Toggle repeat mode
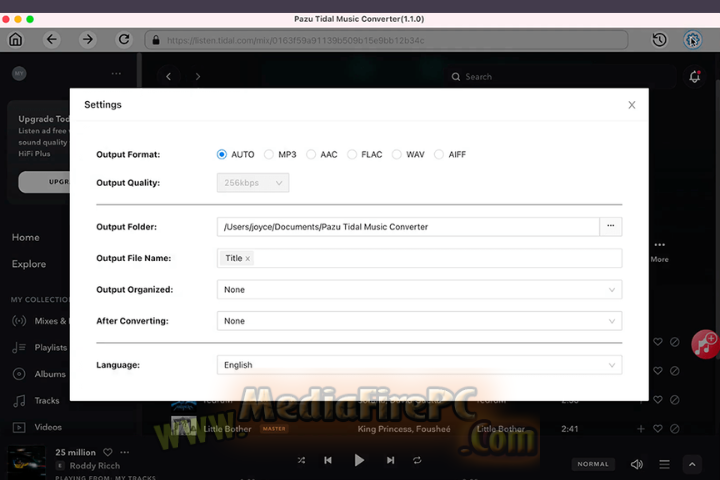The image size is (720, 480). point(417,460)
